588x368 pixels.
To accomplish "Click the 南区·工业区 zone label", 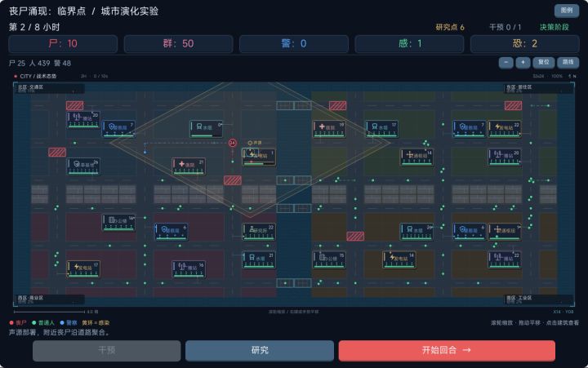I will point(519,298).
